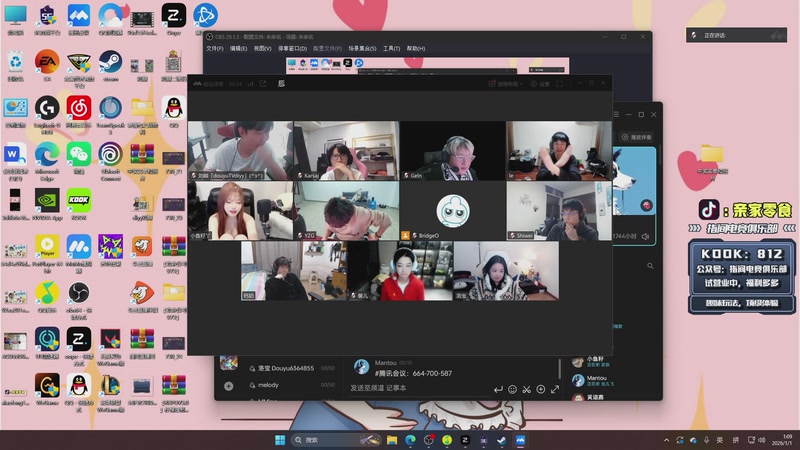Toggle fullscreen in the meeting window

[560, 84]
